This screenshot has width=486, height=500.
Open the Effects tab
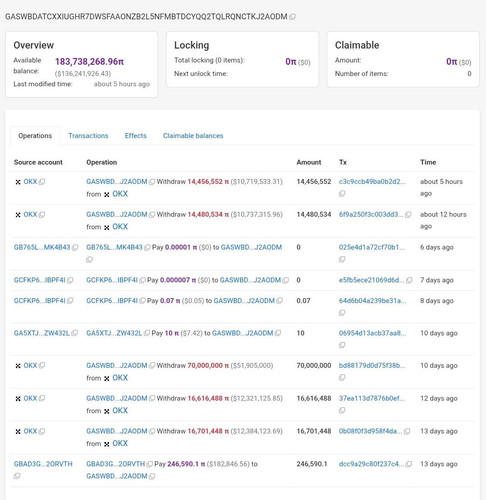[135, 136]
